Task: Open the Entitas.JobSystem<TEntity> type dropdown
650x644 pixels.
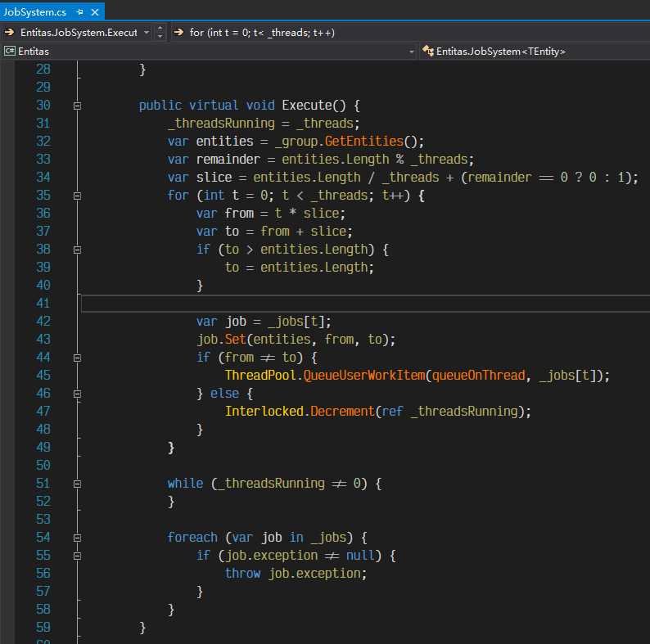Action: coord(501,52)
